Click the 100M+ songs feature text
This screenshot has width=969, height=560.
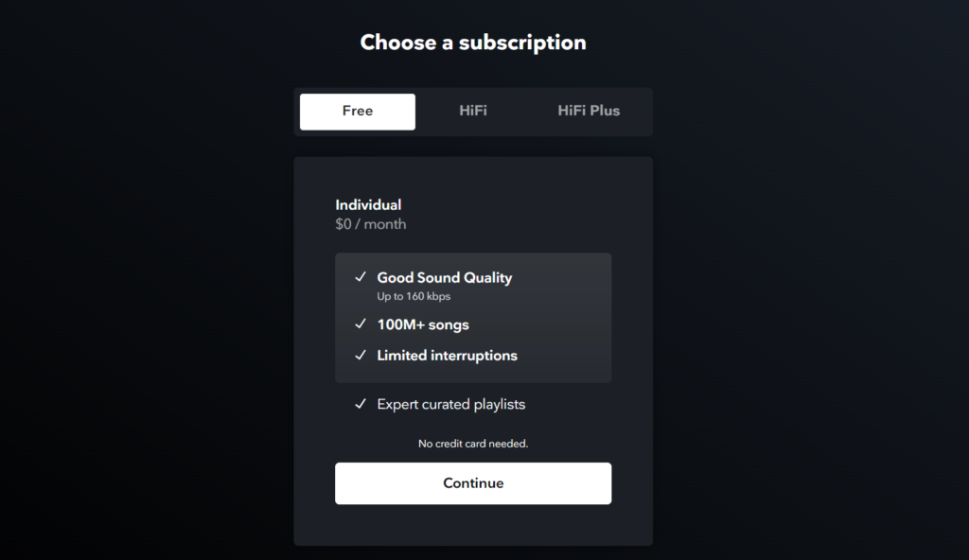[x=423, y=324]
